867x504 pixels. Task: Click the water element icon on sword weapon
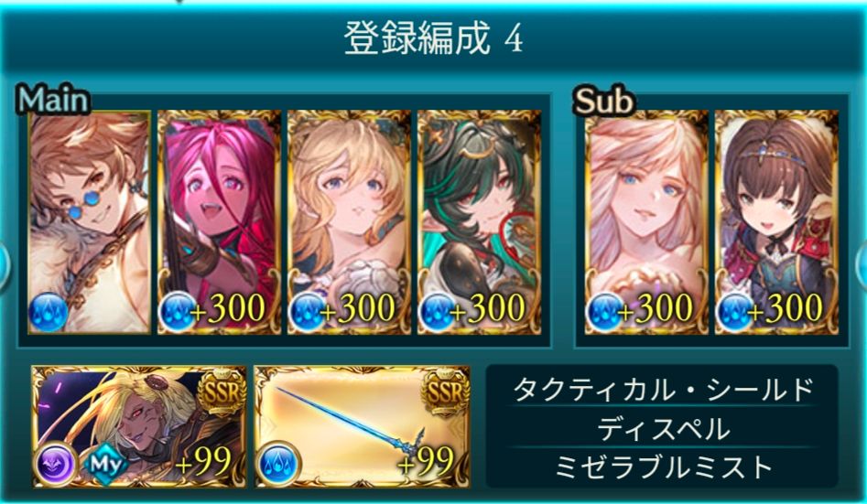click(x=278, y=464)
